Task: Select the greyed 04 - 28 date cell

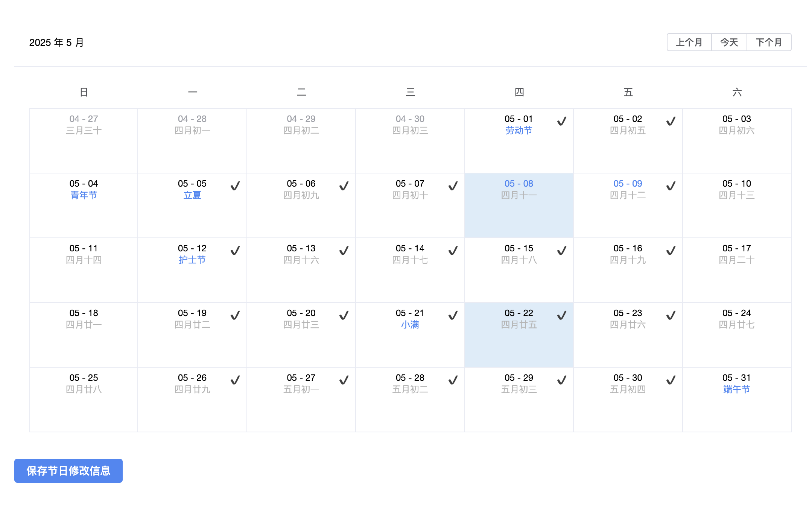Action: click(192, 141)
